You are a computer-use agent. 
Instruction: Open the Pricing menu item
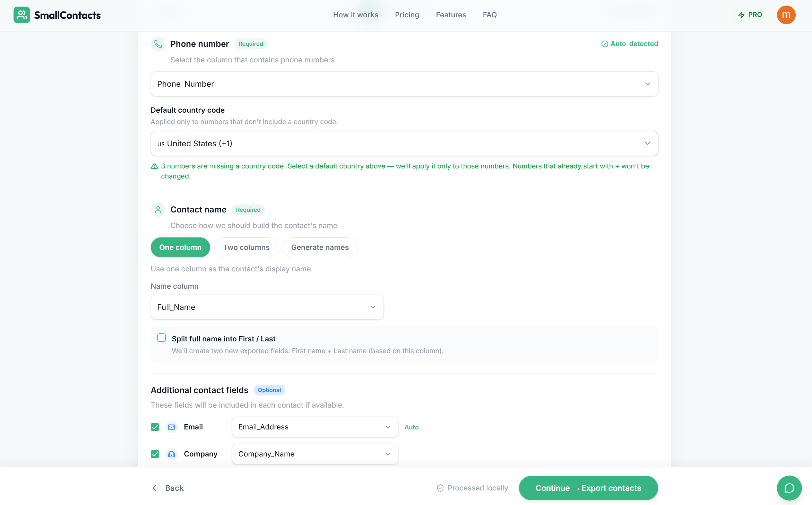coord(407,15)
